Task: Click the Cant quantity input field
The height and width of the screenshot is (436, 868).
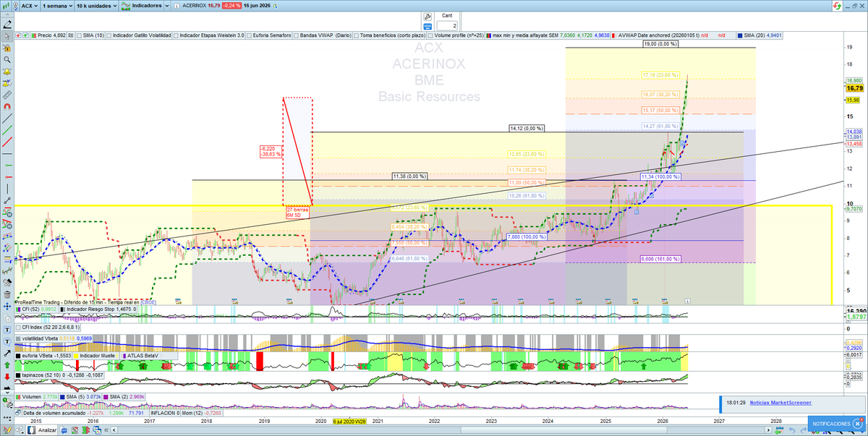Action: coord(446,26)
